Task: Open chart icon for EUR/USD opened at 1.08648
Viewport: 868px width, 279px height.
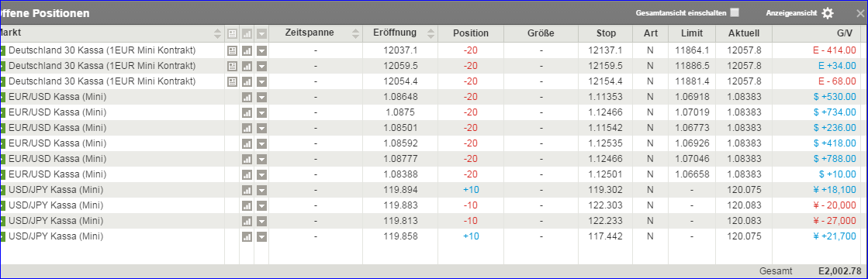Action: [x=247, y=97]
